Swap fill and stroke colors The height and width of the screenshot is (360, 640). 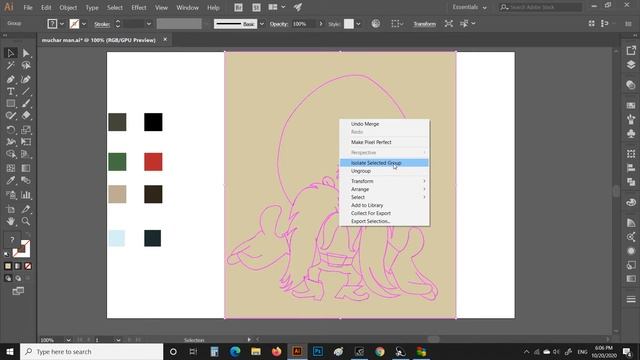click(27, 235)
